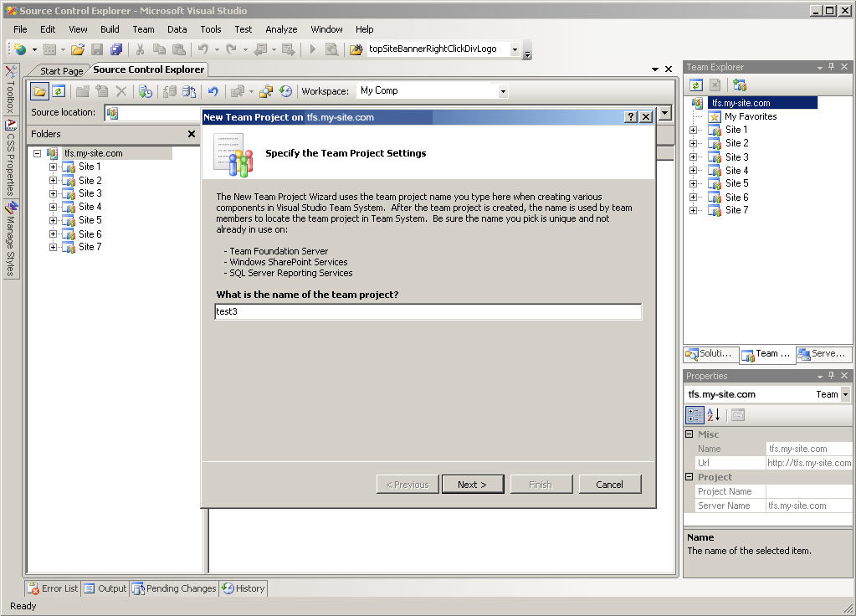Image resolution: width=856 pixels, height=616 pixels.
Task: Open the Analyze menu
Action: tap(281, 29)
